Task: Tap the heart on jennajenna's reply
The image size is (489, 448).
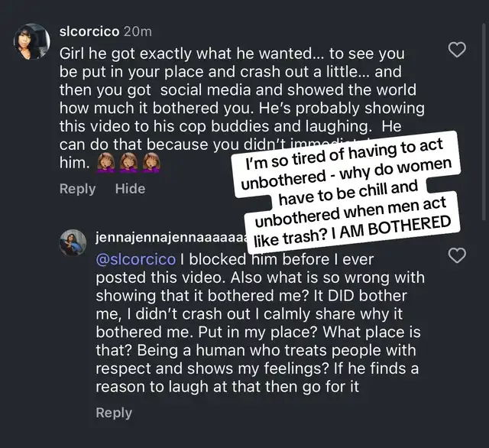Action: [456, 255]
